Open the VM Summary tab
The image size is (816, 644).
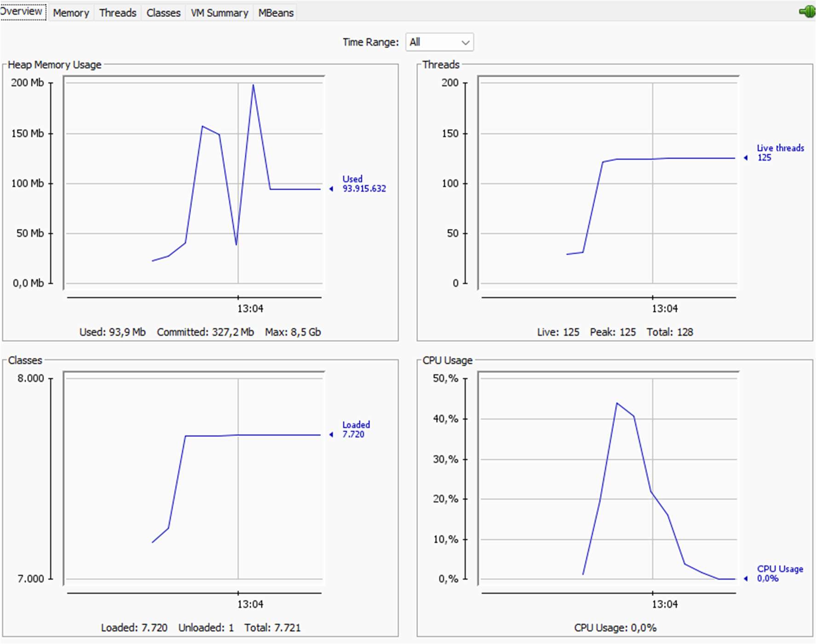point(219,13)
